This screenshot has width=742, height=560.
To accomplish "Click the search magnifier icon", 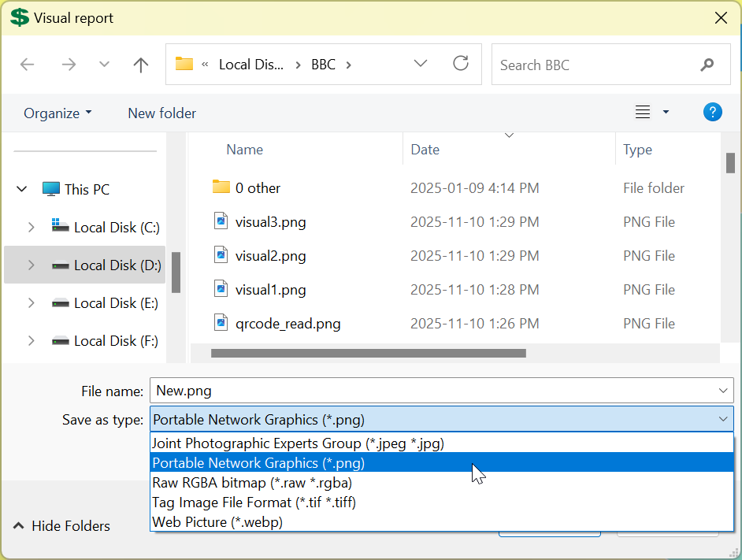I will coord(707,65).
